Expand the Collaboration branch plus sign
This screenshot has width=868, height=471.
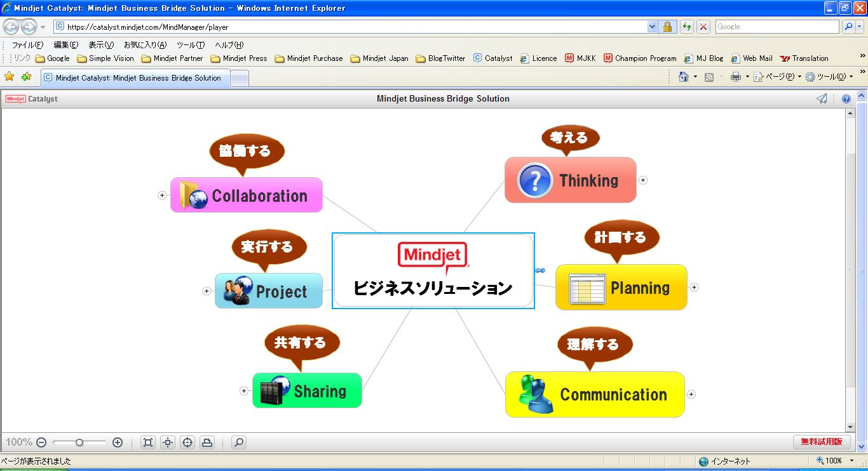(163, 196)
